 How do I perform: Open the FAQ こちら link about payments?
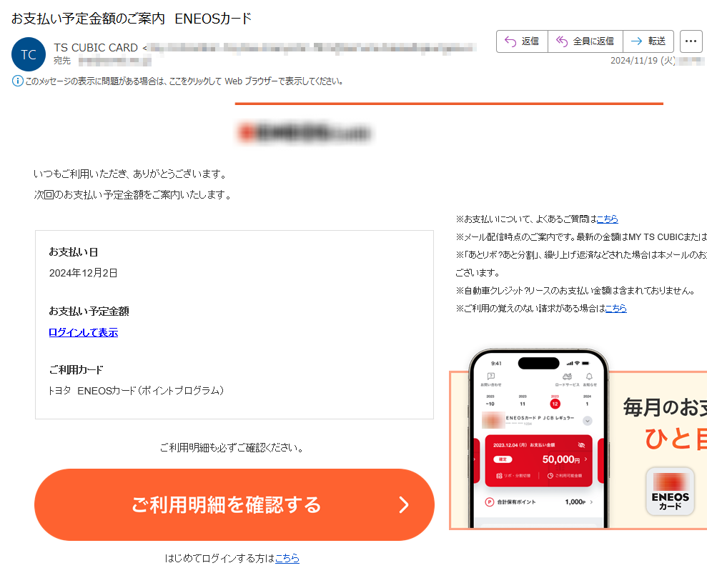click(x=608, y=219)
